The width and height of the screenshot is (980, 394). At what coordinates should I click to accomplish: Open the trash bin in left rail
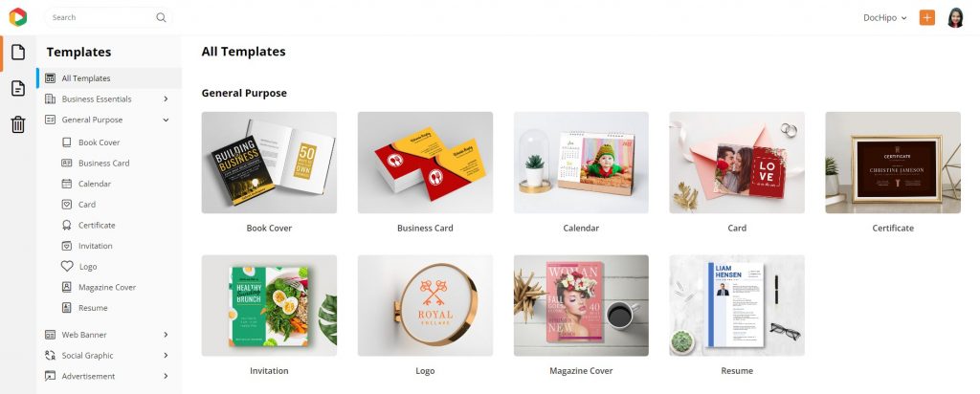[x=18, y=124]
